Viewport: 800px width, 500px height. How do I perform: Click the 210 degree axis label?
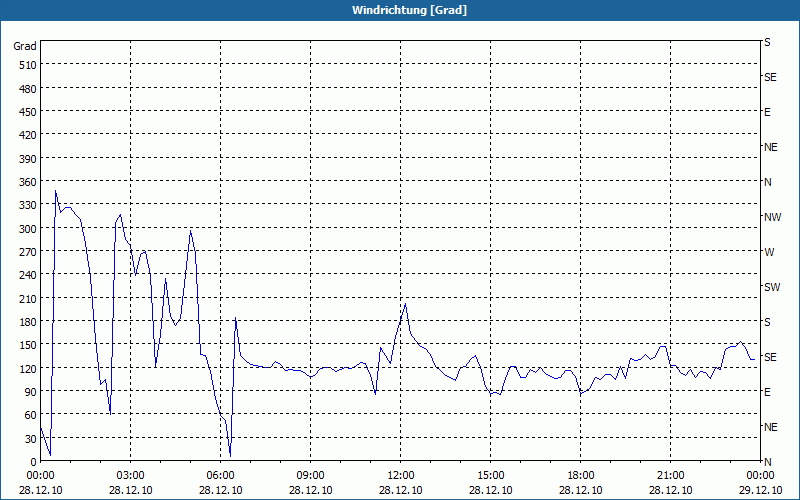(28, 298)
